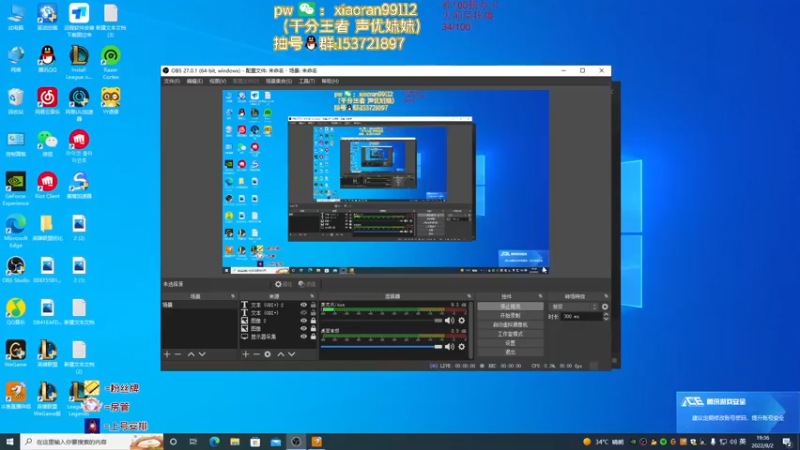Open the 文件(F) menu in OBS
The width and height of the screenshot is (800, 450).
[172, 81]
